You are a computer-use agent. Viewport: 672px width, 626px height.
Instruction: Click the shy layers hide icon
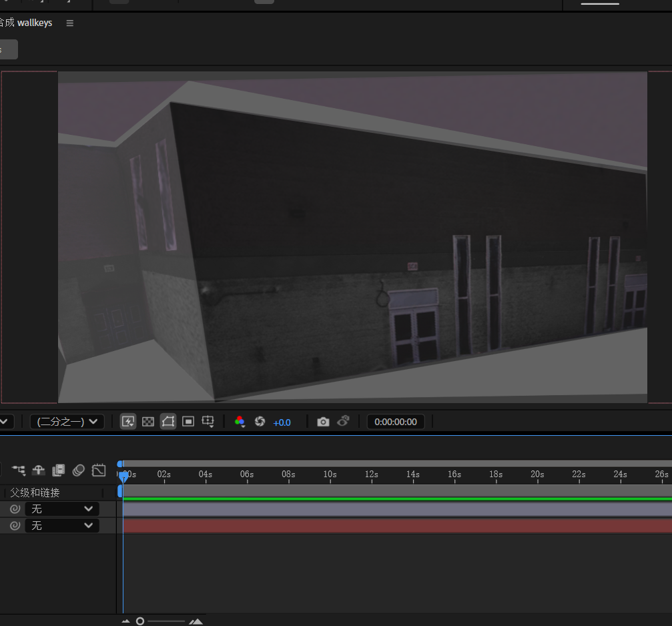(x=38, y=471)
